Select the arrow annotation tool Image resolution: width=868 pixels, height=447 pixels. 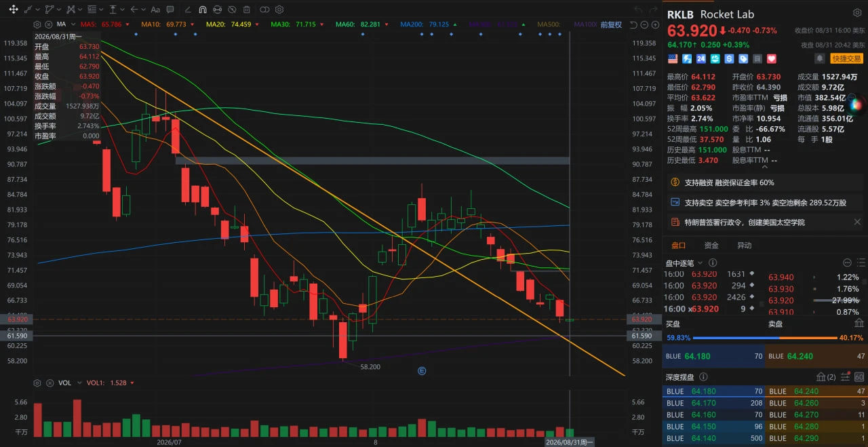tap(134, 9)
